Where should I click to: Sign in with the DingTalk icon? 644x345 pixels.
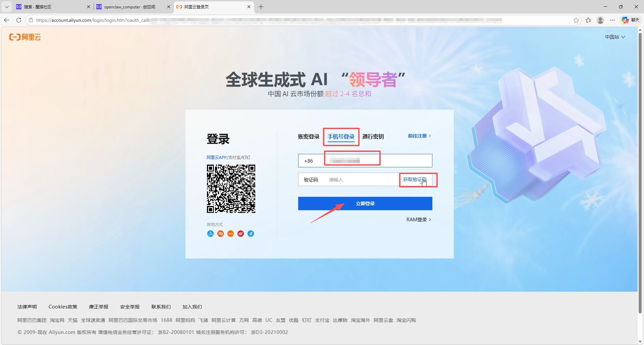(x=251, y=234)
